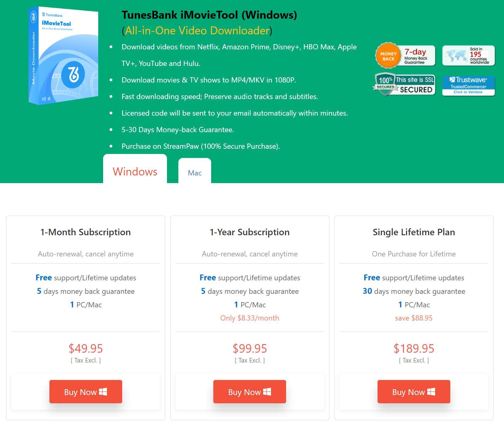Click the $189.95 lifetime price

pos(414,348)
